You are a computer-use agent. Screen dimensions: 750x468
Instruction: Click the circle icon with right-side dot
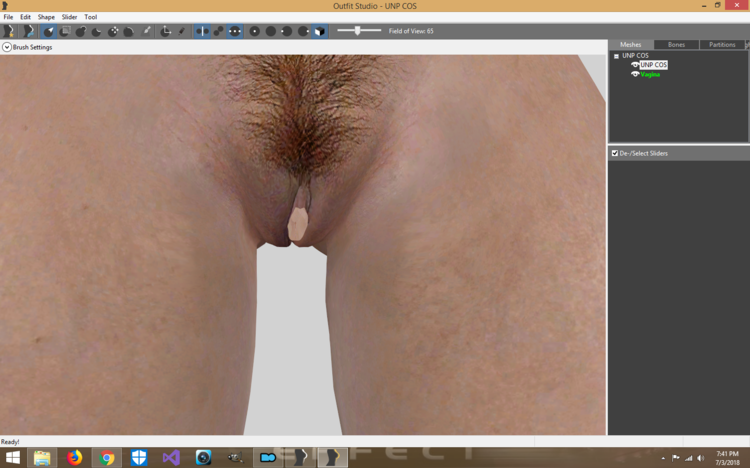click(x=303, y=32)
